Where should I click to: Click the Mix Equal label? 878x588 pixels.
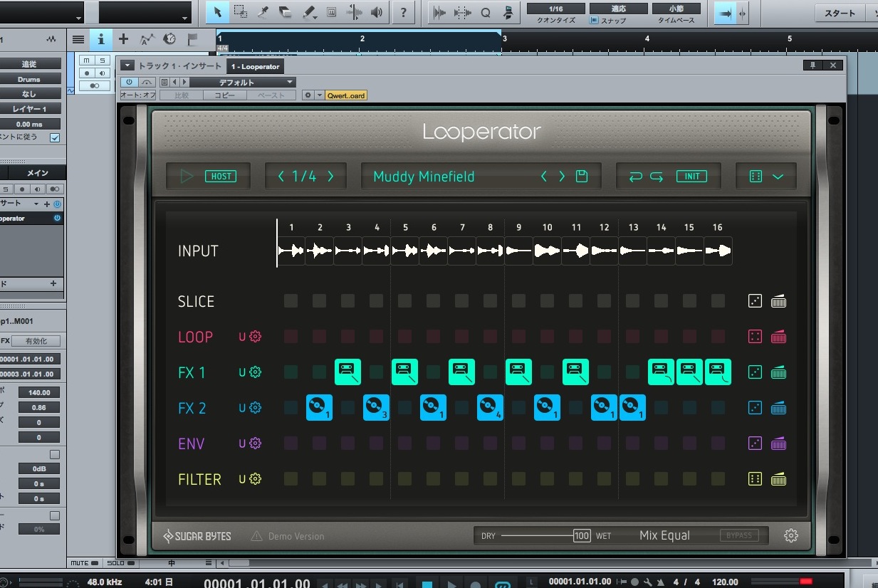click(664, 535)
